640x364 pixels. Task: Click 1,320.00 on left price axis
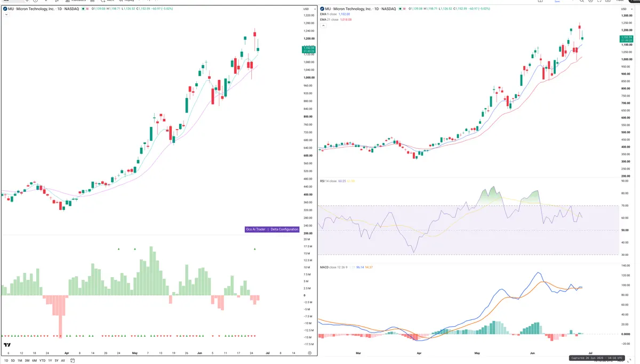pos(309,15)
